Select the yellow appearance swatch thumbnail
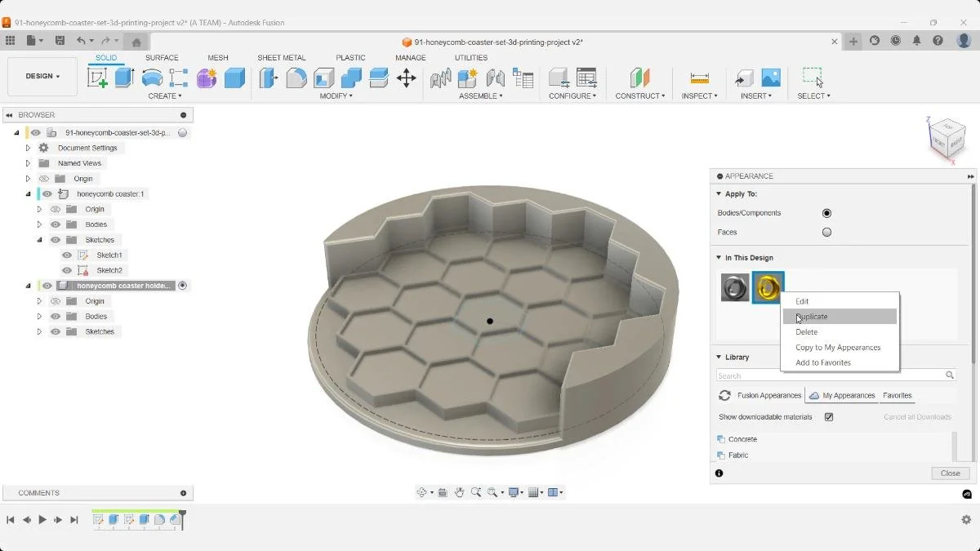This screenshot has width=980, height=551. (768, 287)
